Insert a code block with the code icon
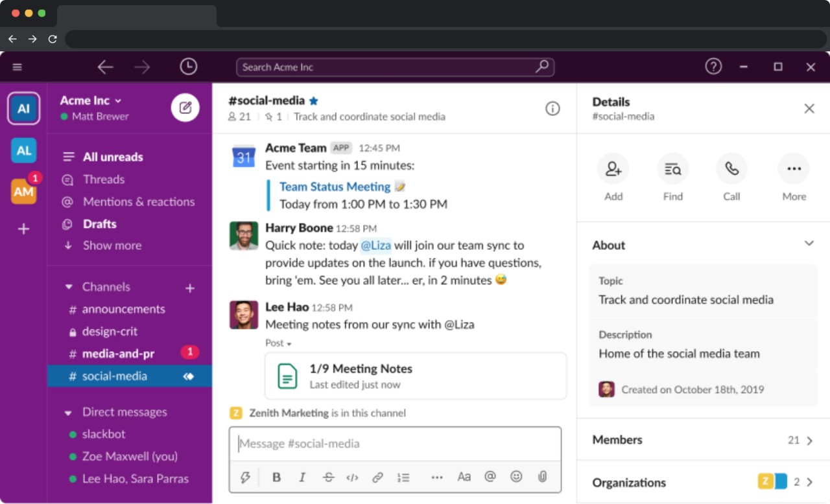 coord(353,477)
